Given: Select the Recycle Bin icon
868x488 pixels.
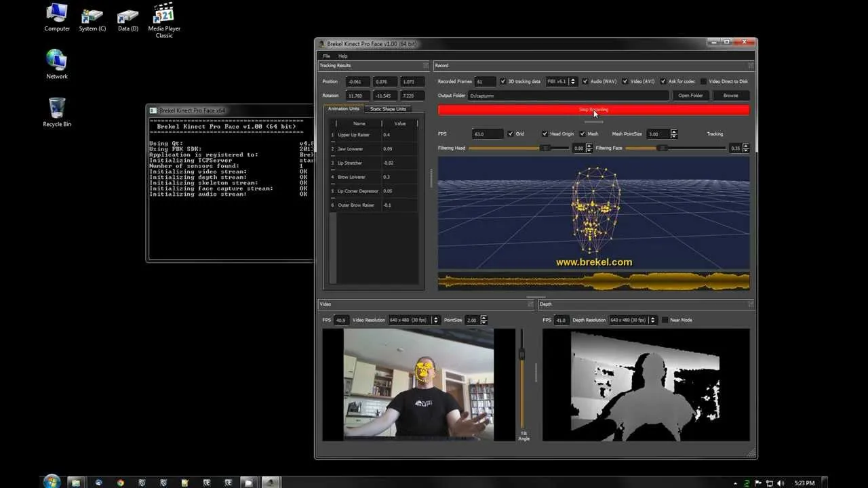Looking at the screenshot, I should (57, 112).
